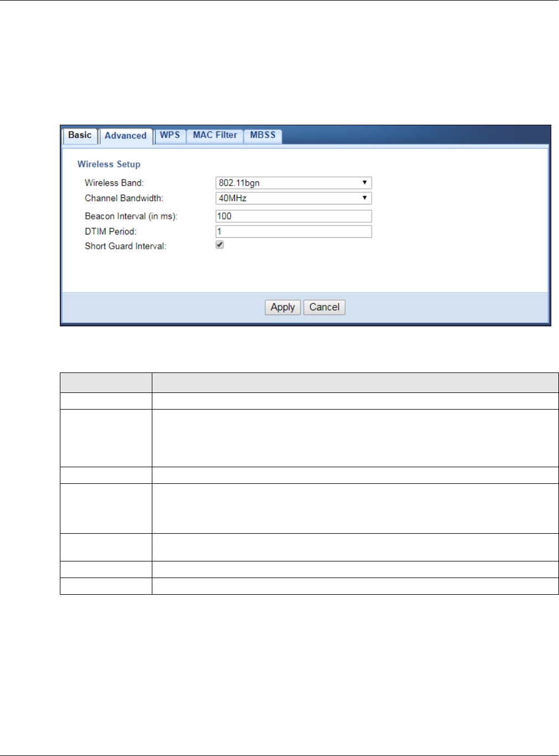
Task: Click the Cancel button
Action: tap(324, 307)
